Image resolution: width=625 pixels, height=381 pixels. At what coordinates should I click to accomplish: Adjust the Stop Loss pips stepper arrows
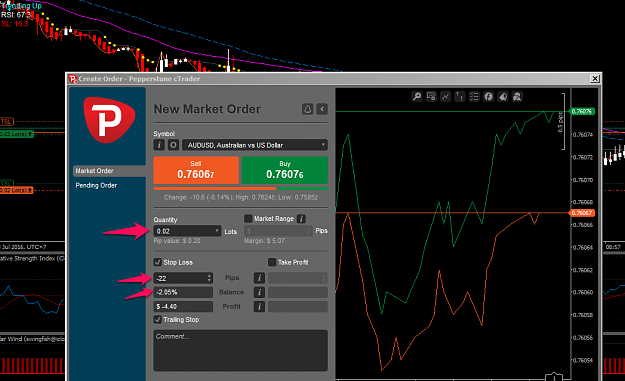tap(209, 278)
